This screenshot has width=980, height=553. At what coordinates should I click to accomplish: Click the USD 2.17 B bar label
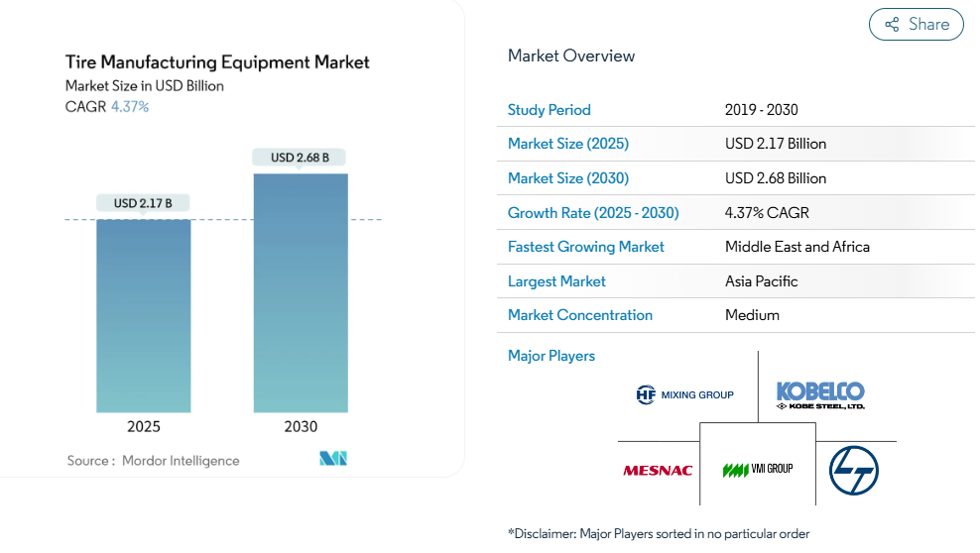tap(143, 203)
